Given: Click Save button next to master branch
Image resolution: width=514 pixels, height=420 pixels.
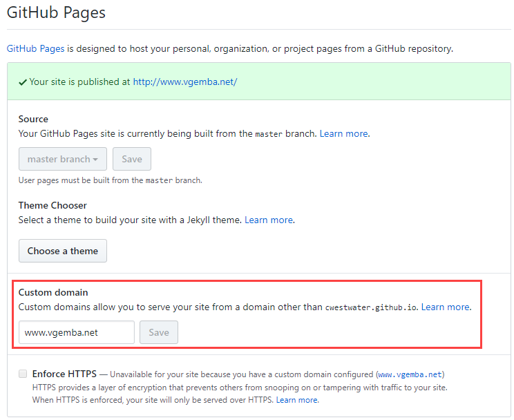Looking at the screenshot, I should click(x=132, y=159).
